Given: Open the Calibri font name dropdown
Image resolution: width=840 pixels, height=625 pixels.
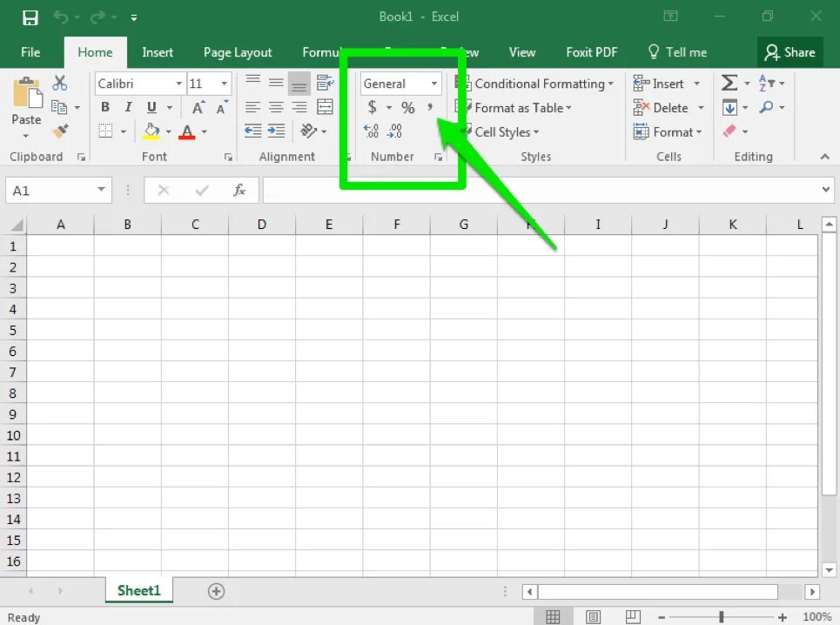Looking at the screenshot, I should (179, 84).
